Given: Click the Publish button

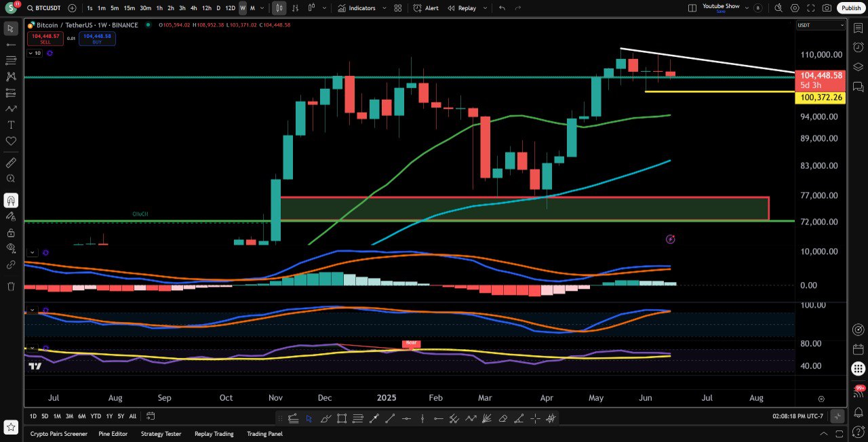Looking at the screenshot, I should click(850, 8).
